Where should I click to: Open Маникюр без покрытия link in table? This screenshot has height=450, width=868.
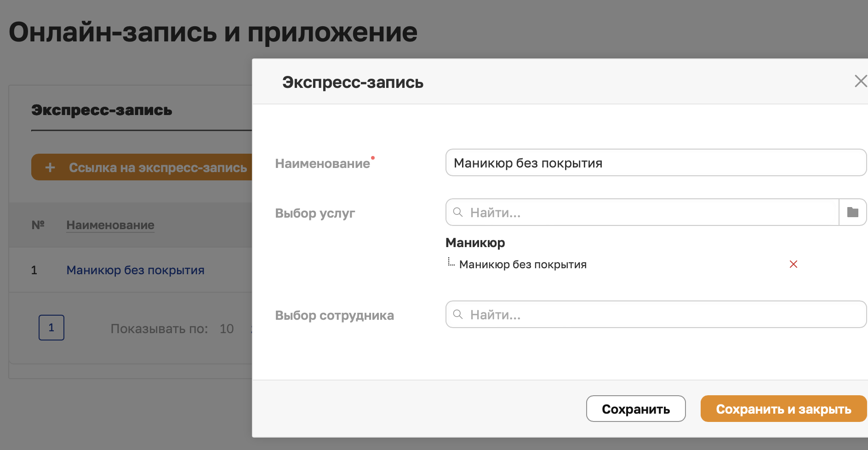click(135, 270)
